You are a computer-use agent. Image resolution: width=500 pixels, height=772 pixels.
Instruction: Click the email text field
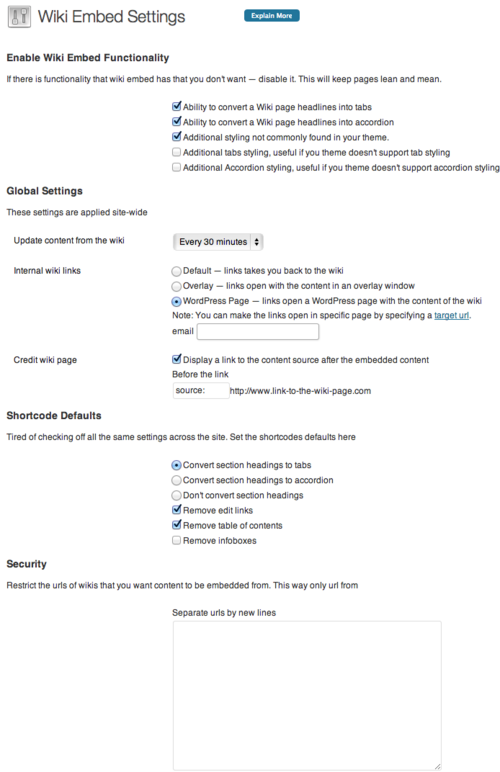pos(258,331)
